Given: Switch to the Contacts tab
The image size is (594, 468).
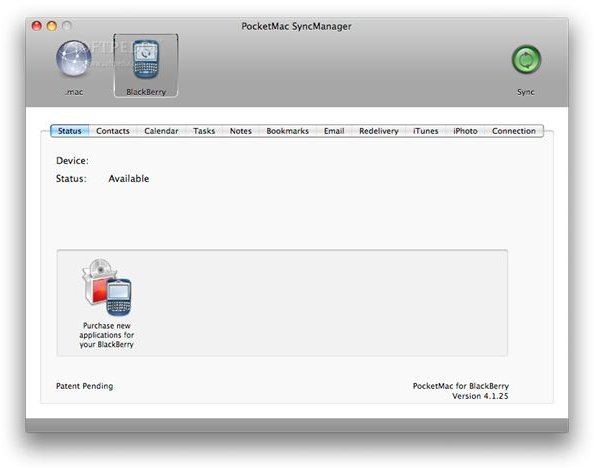Looking at the screenshot, I should pyautogui.click(x=113, y=131).
